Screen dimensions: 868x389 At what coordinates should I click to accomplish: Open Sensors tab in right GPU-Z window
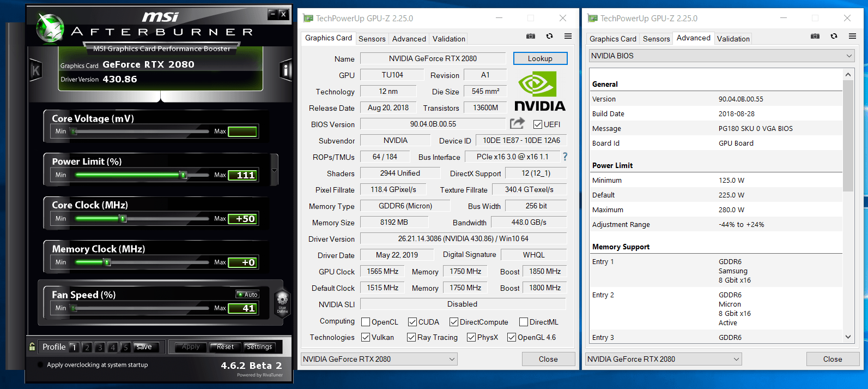(x=657, y=39)
